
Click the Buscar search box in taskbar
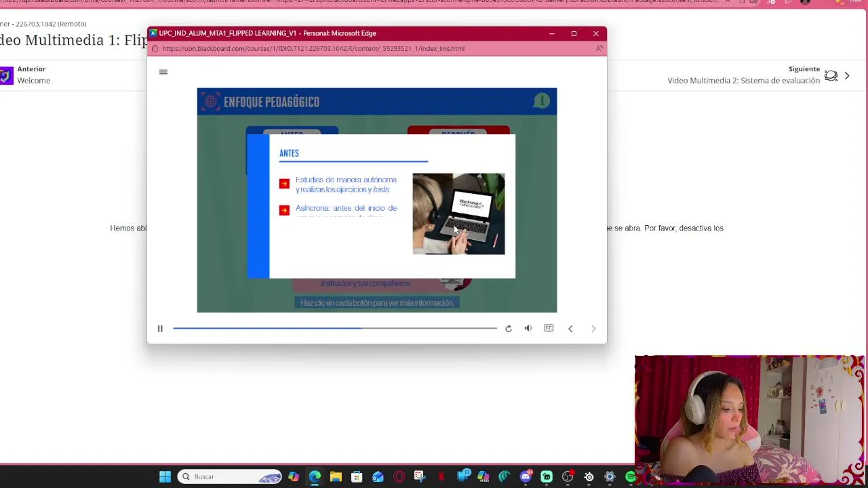click(x=230, y=476)
